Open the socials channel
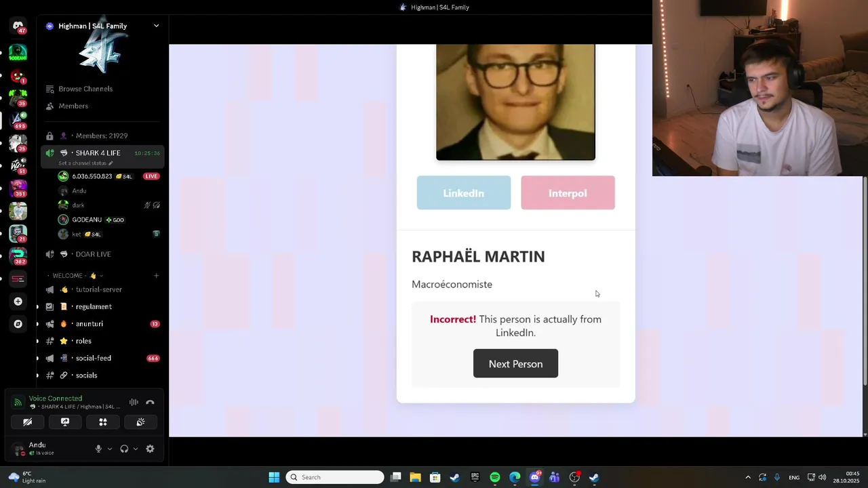 tap(102, 375)
